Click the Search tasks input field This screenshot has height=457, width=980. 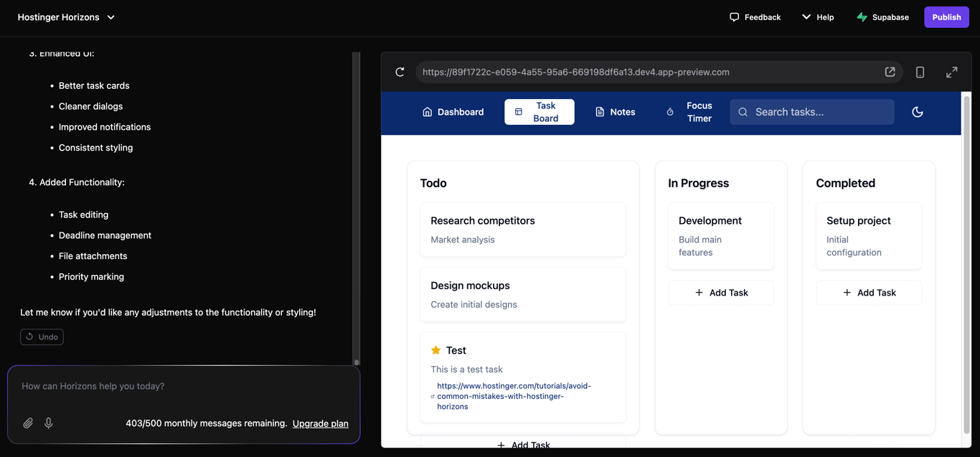pyautogui.click(x=811, y=112)
